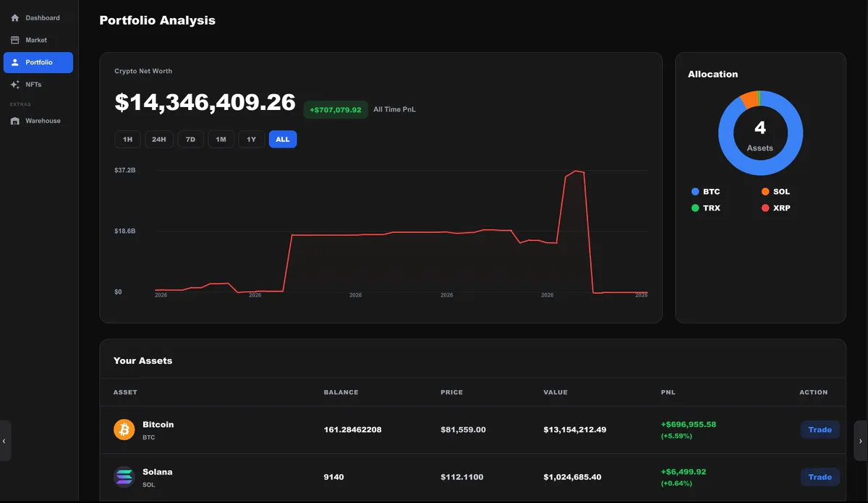
Task: Click the Bitcoin balance 161.28462208
Action: [353, 430]
